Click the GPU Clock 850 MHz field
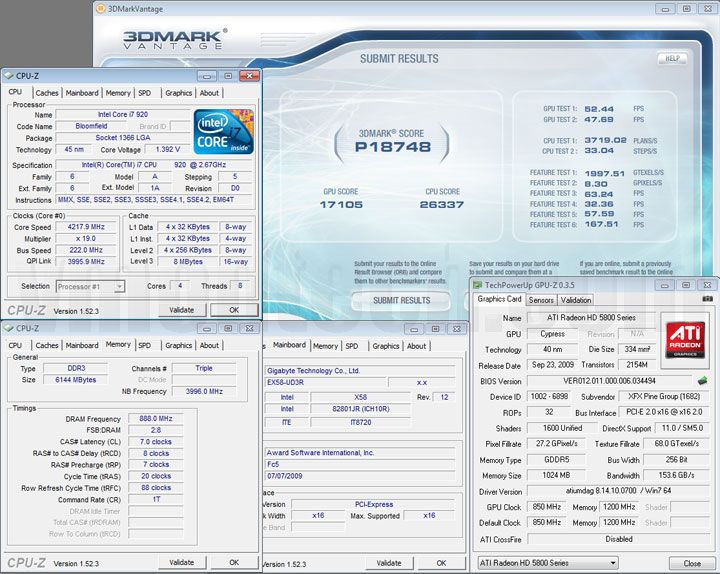The image size is (720, 574). coord(549,507)
